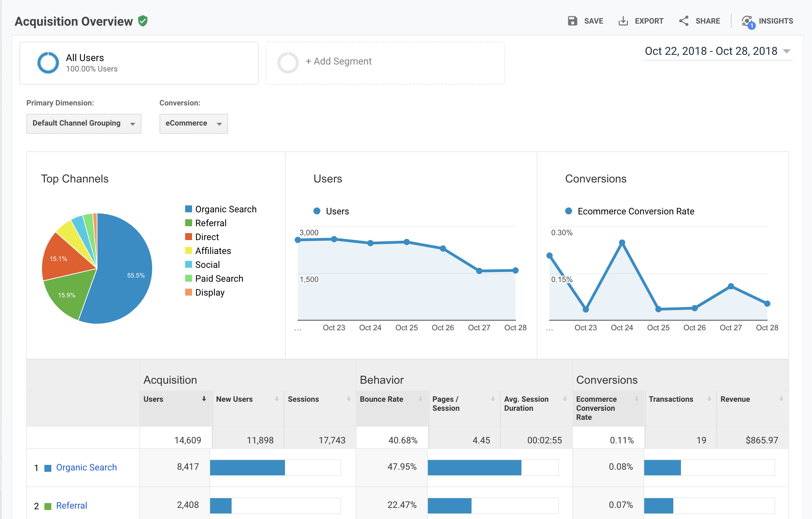Click the Organic Search legend color swatch
This screenshot has width=812, height=519.
(x=189, y=209)
